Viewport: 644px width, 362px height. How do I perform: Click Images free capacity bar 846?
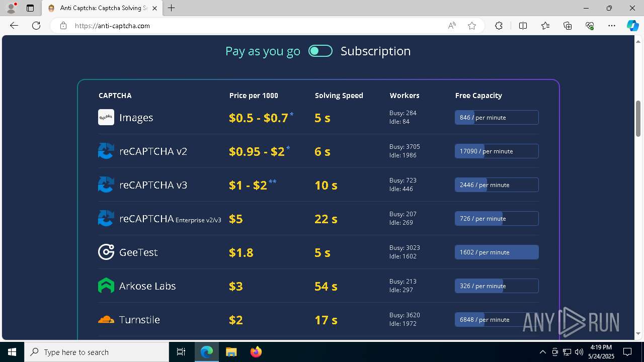497,117
